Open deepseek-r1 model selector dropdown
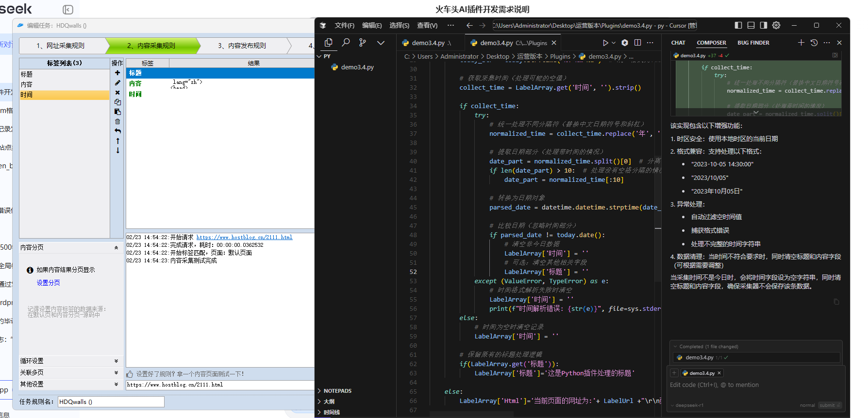 pyautogui.click(x=688, y=405)
